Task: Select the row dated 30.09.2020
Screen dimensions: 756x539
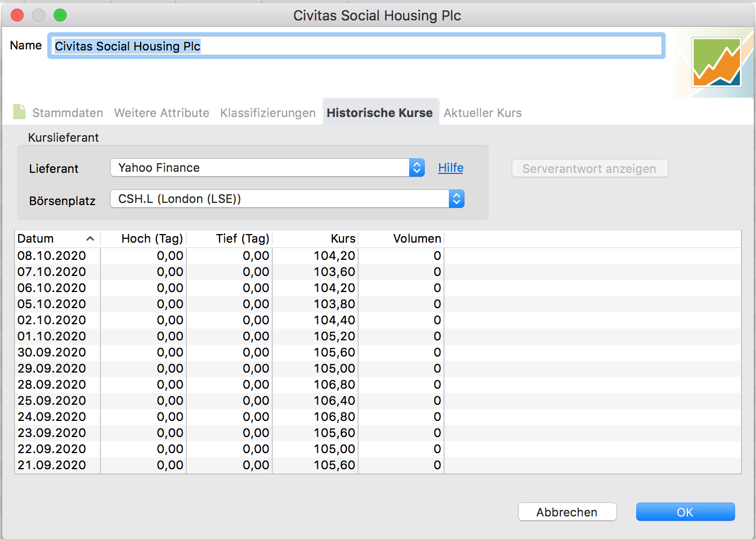Action: coord(378,352)
